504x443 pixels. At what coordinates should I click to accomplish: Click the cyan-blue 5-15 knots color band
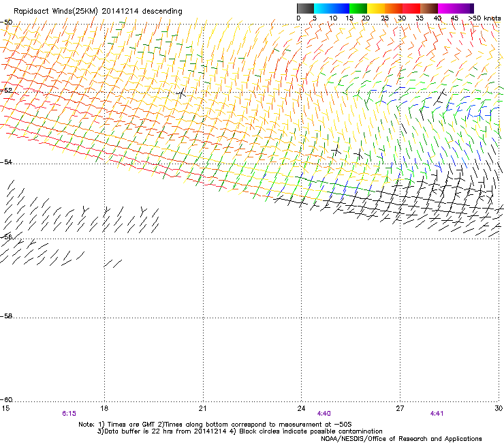332,8
